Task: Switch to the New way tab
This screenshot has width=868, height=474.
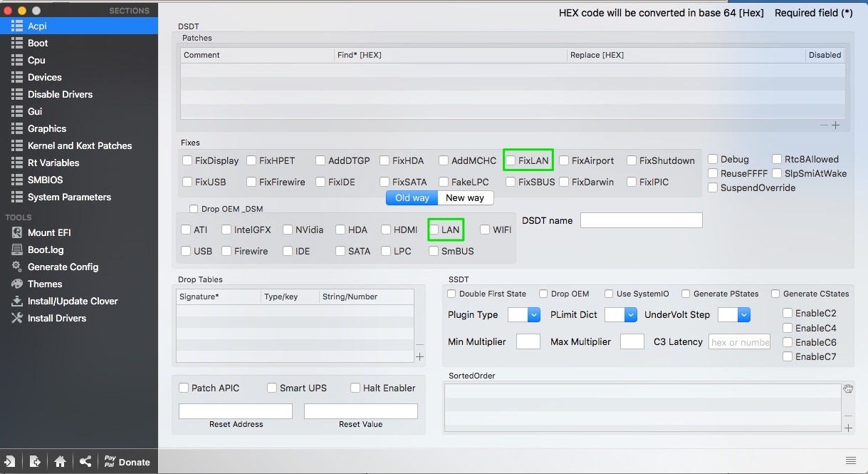Action: 465,197
